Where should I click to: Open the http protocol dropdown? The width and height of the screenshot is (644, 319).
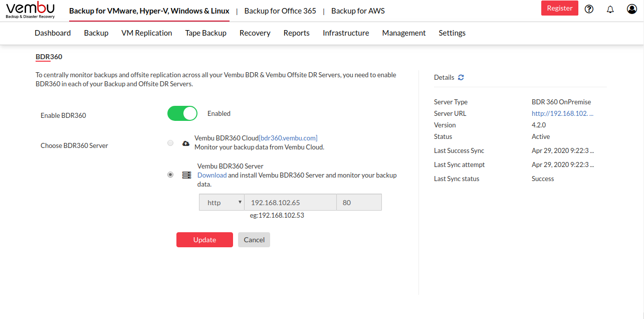point(222,203)
